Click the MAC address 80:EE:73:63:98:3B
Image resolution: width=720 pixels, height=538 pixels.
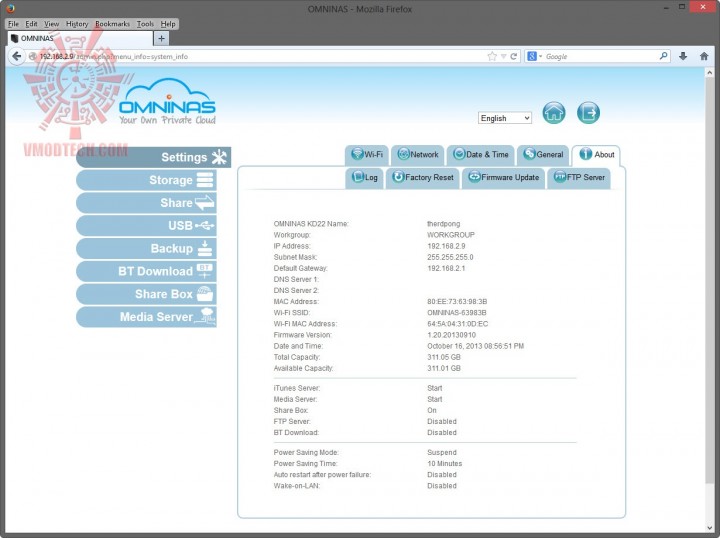click(x=457, y=302)
